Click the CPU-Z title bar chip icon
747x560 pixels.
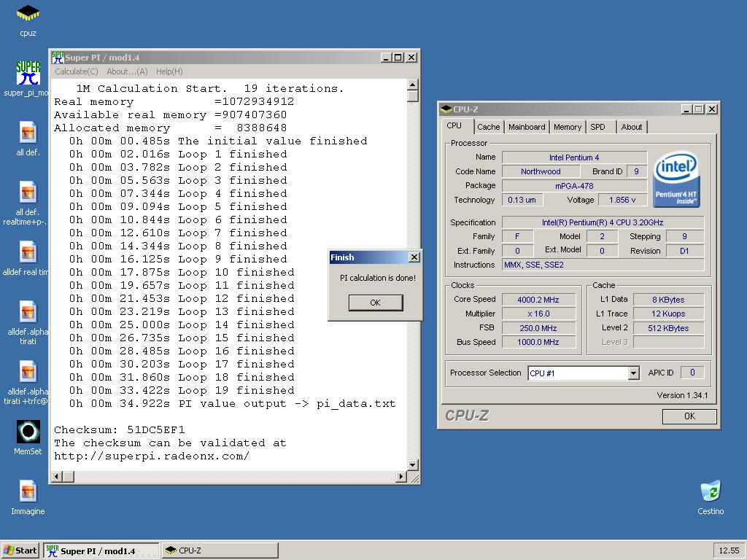pyautogui.click(x=446, y=109)
